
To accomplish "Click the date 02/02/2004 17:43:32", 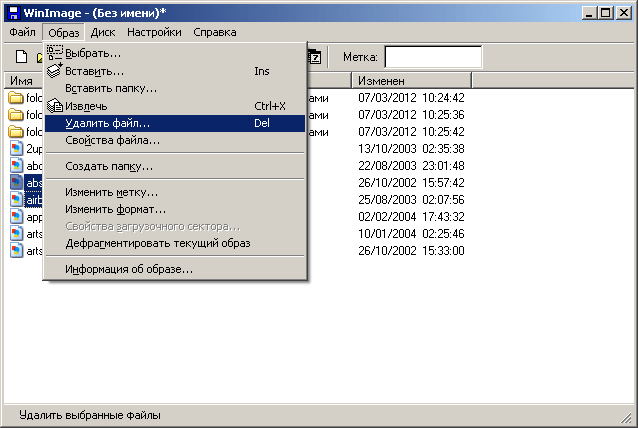I will click(x=411, y=217).
